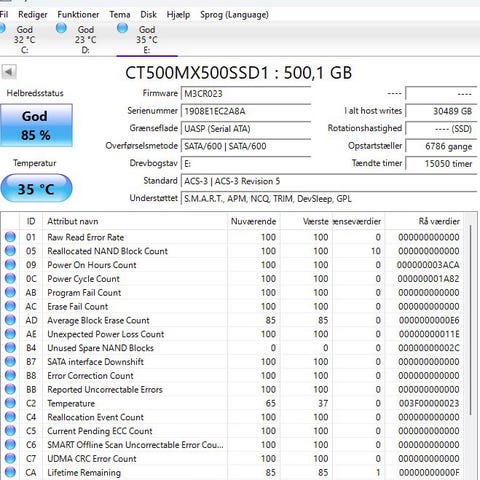This screenshot has height=480, width=480.
Task: Click rotation speed value ---- (SSD)
Action: tap(441, 129)
